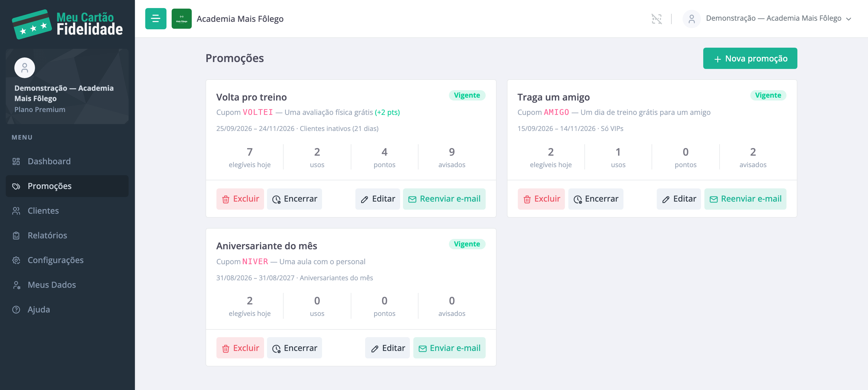The width and height of the screenshot is (868, 390).
Task: Click the VOLTEI coupon code
Action: (x=258, y=112)
